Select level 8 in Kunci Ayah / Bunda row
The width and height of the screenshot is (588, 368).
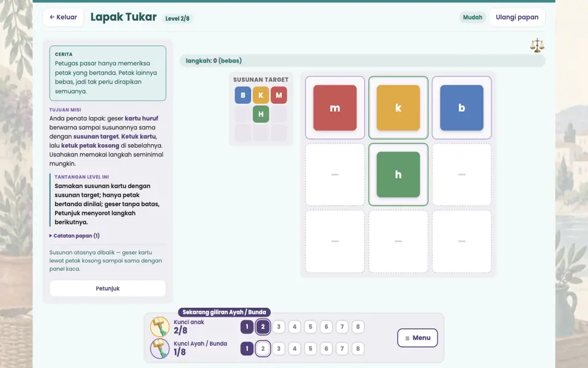pos(358,348)
